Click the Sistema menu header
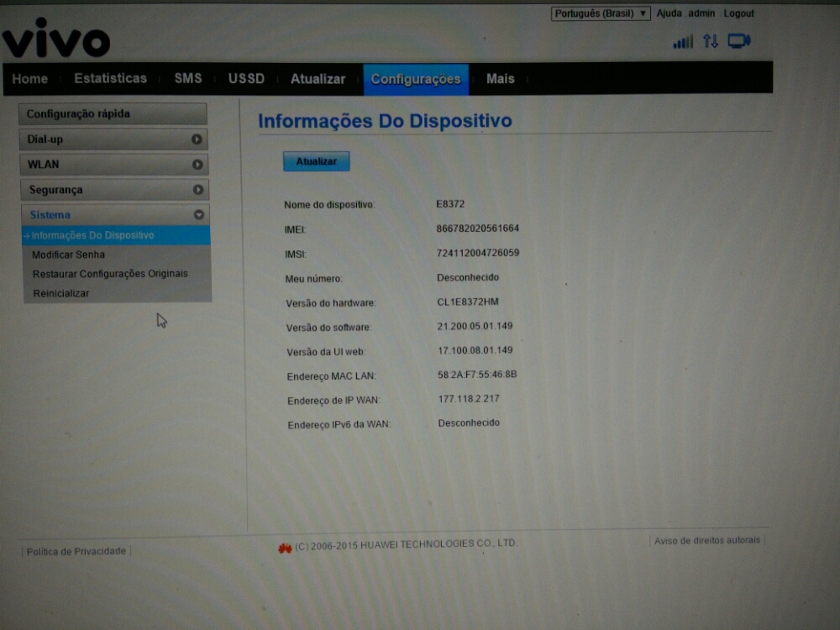This screenshot has height=630, width=840. point(115,215)
